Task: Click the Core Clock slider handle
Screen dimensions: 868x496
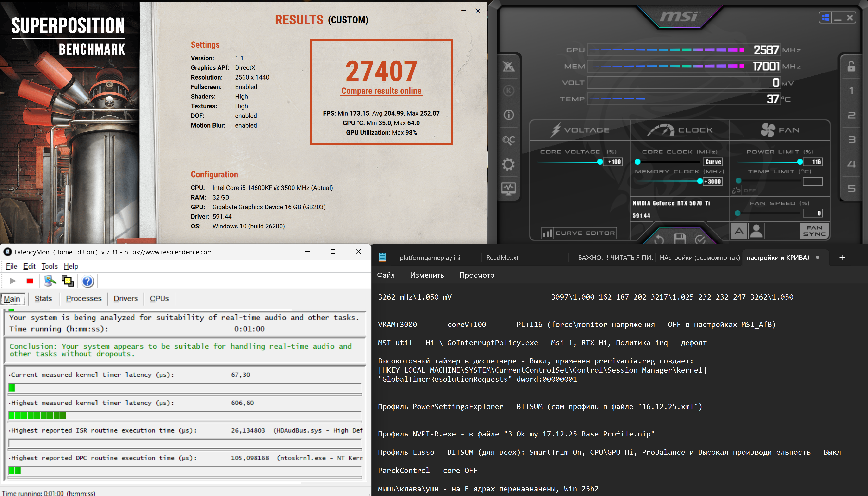Action: [x=637, y=162]
